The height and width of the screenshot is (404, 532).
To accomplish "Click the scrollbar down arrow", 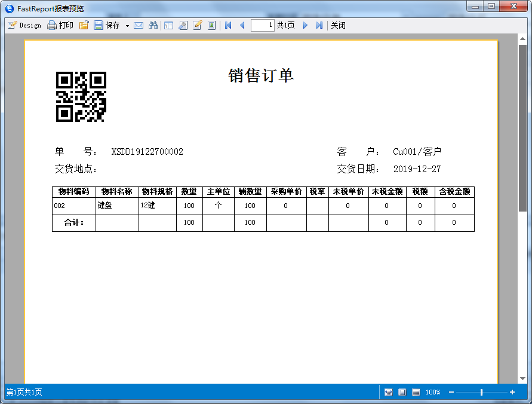I will point(522,378).
